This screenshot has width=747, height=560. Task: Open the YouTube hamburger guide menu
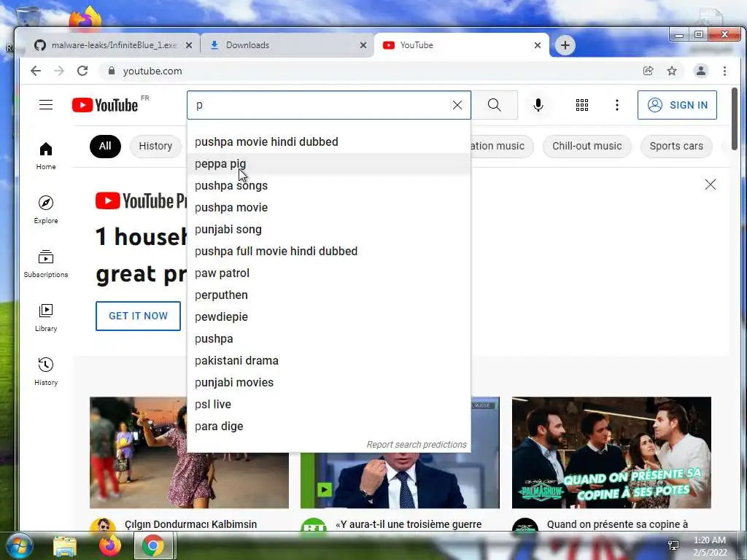coord(46,105)
